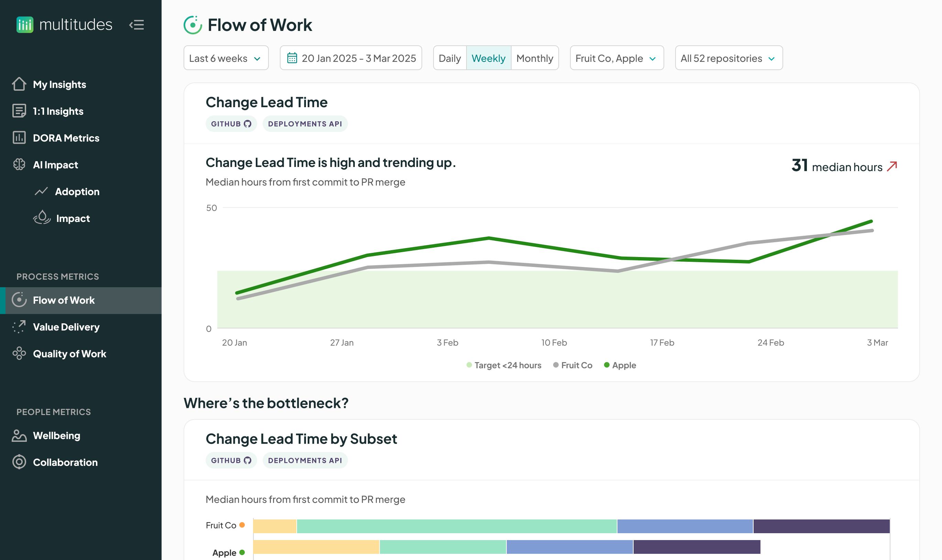Click the DORA Metrics bar-chart icon
The image size is (942, 560).
[x=18, y=138]
